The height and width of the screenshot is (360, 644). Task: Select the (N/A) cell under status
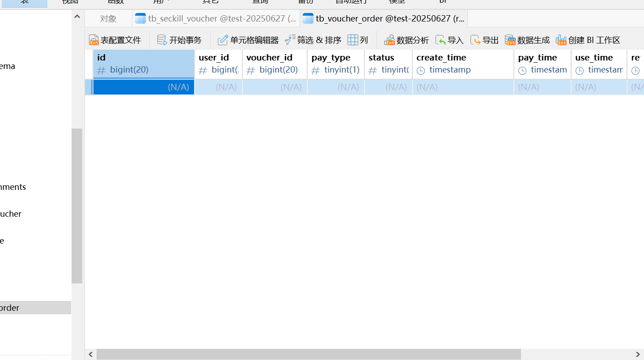(389, 87)
